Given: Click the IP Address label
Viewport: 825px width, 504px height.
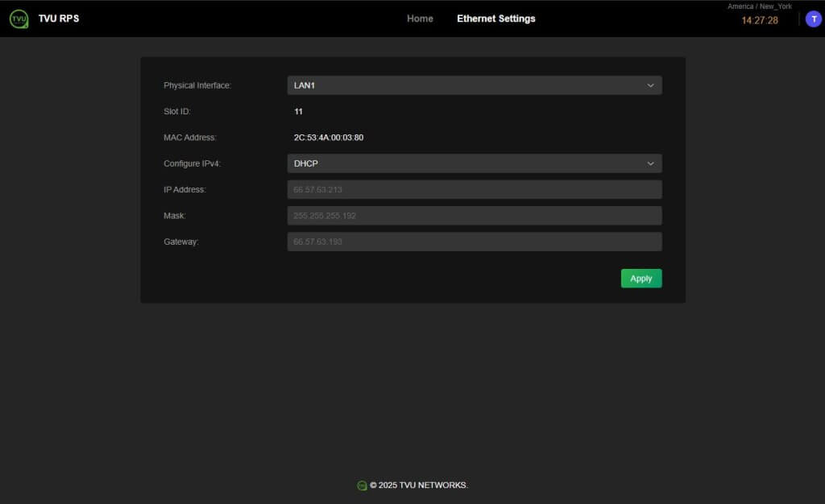Looking at the screenshot, I should [x=184, y=189].
